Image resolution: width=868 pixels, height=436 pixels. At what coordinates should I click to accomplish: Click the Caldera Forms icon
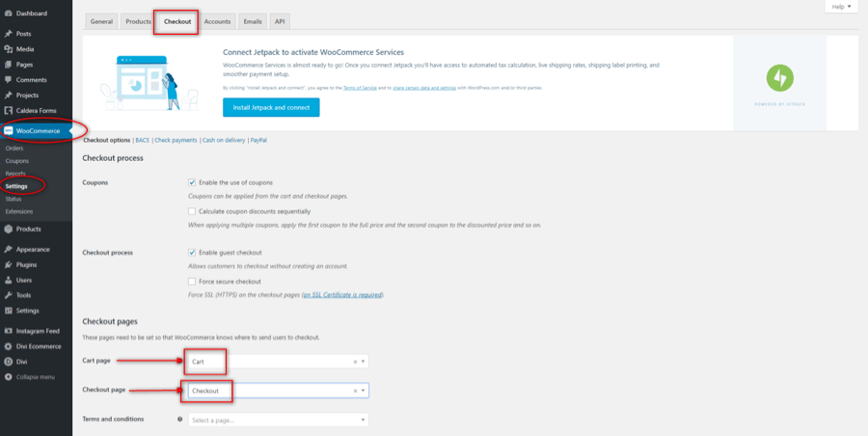point(8,111)
